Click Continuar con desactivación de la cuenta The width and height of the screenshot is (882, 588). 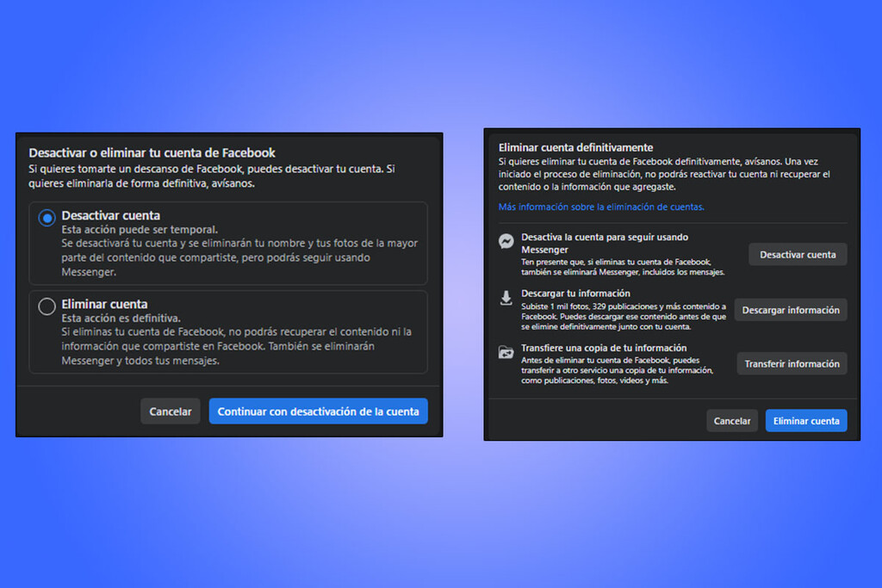[318, 411]
